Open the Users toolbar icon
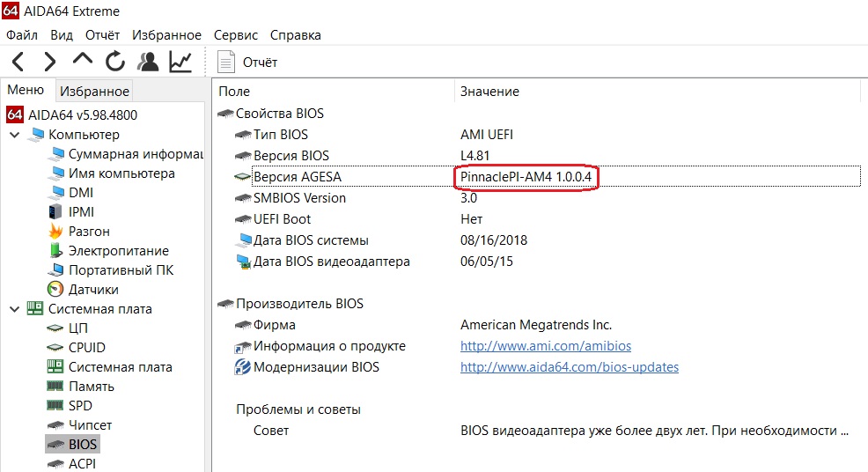 pyautogui.click(x=148, y=61)
